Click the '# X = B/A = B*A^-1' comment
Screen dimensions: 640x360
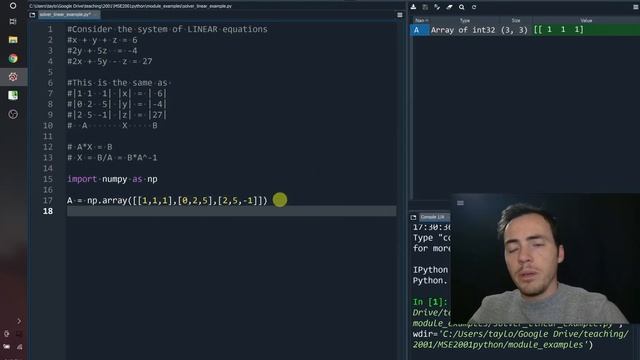pos(112,158)
